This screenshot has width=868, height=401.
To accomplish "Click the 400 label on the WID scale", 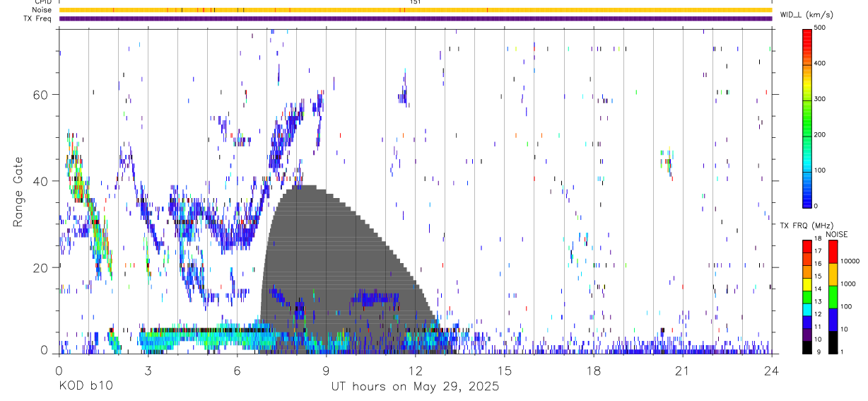I will 821,63.
